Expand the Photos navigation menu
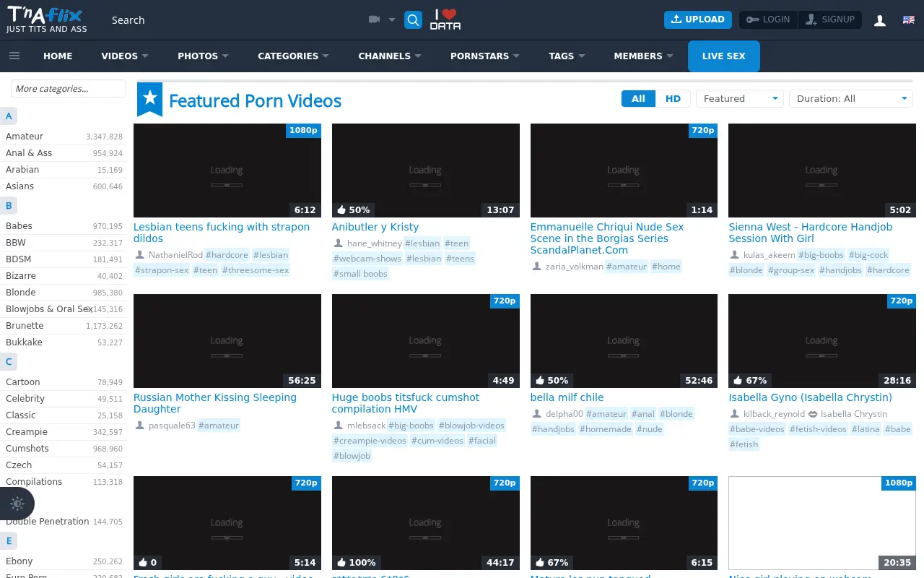This screenshot has height=578, width=924. (x=203, y=56)
